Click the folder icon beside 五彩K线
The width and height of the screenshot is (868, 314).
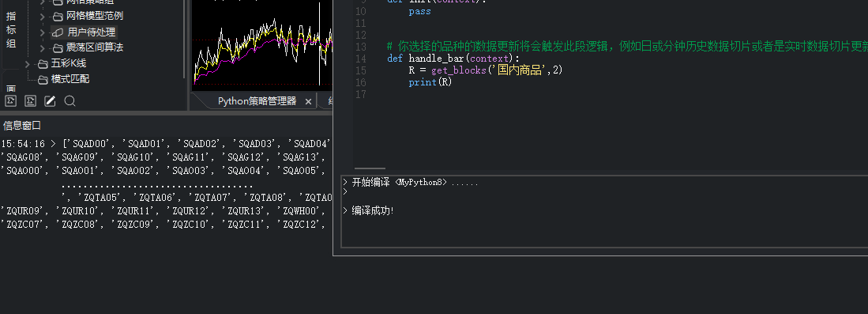pyautogui.click(x=43, y=64)
